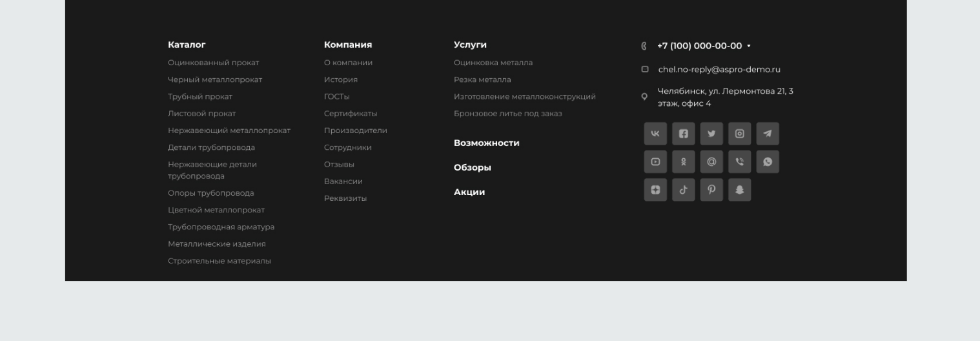Open the VK social icon

coord(655,134)
